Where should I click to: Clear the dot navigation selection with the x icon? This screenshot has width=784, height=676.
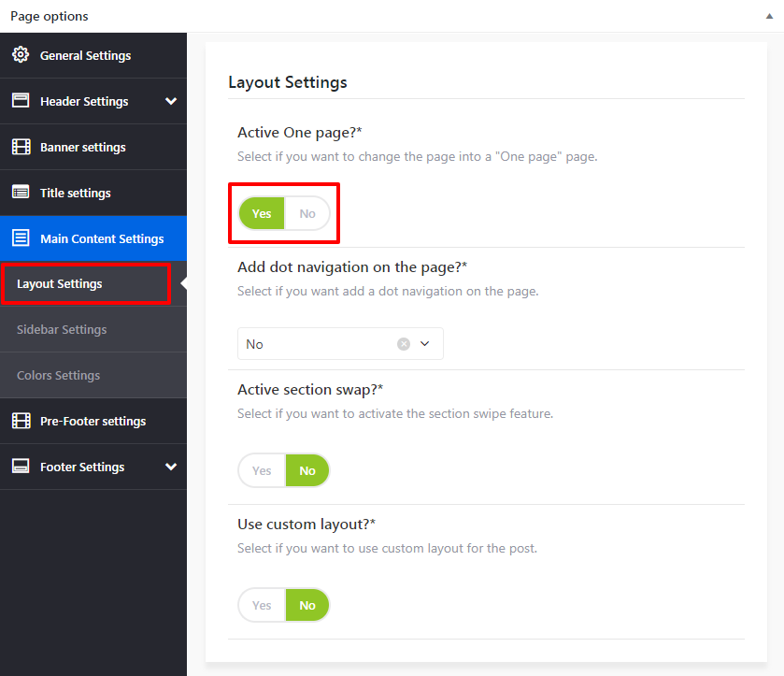(x=404, y=344)
